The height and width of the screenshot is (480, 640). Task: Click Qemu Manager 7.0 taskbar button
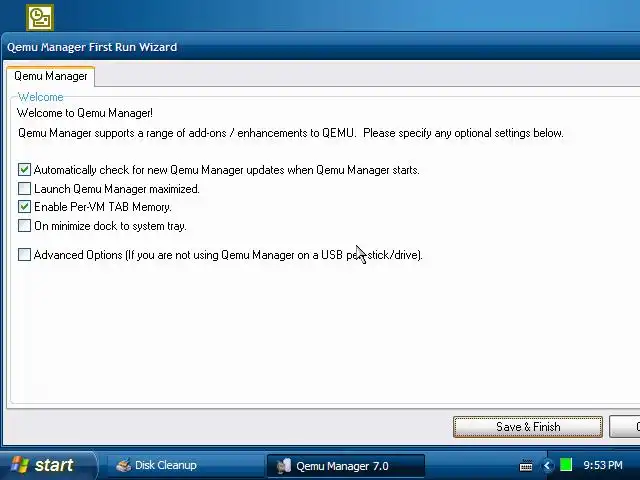pyautogui.click(x=345, y=466)
